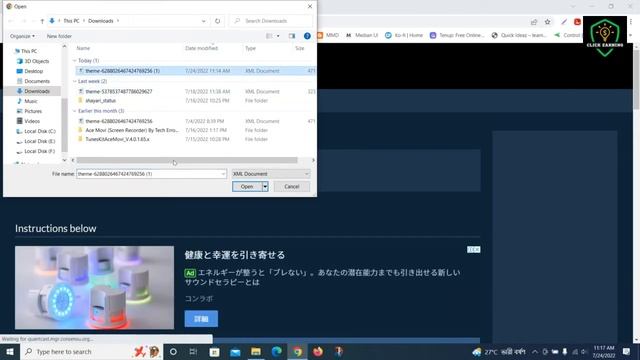Collapse the Earlier this month (3) group
Viewport: 640px width, 360px height.
pos(75,111)
